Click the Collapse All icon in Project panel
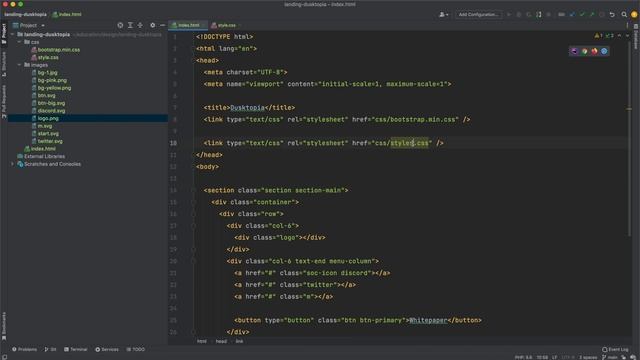The image size is (640, 360). (x=140, y=25)
